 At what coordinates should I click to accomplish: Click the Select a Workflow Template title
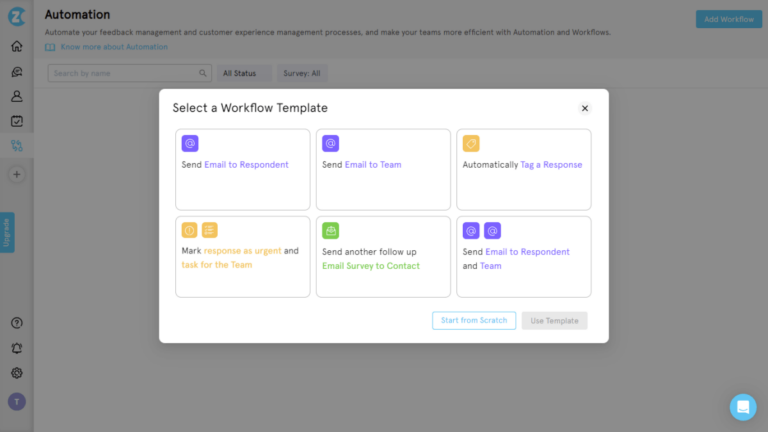(250, 108)
